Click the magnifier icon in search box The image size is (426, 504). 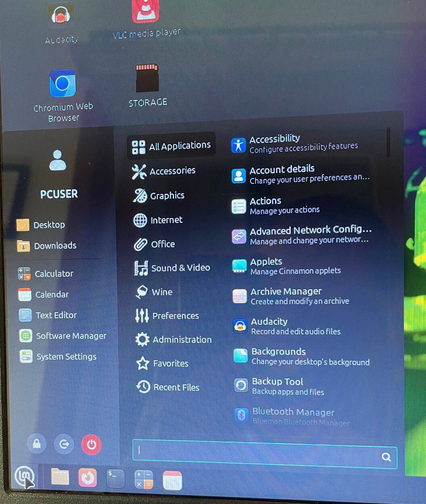[x=386, y=457]
